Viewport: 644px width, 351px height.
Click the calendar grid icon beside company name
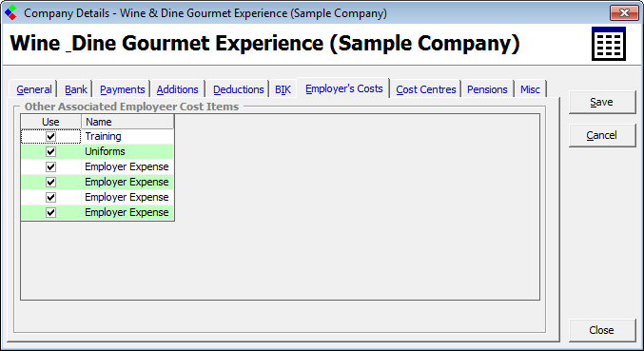click(x=609, y=44)
